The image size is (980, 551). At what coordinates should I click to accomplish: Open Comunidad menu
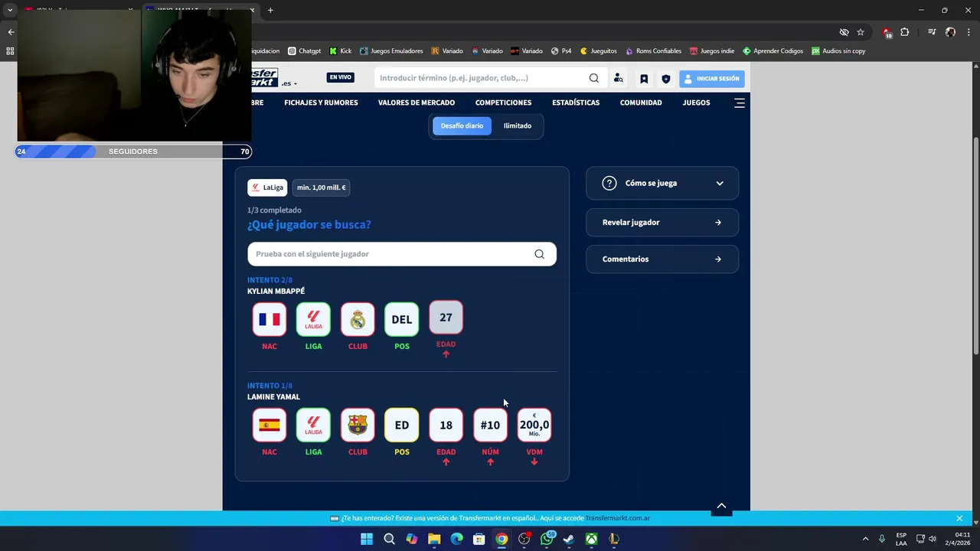(x=641, y=103)
